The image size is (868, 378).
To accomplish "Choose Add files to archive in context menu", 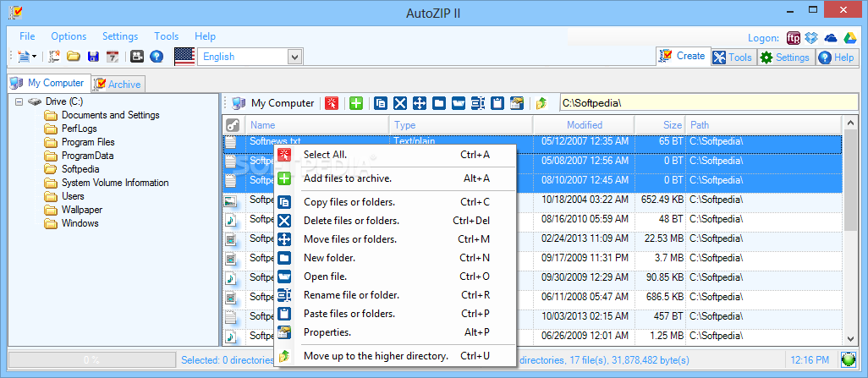I will pyautogui.click(x=395, y=178).
